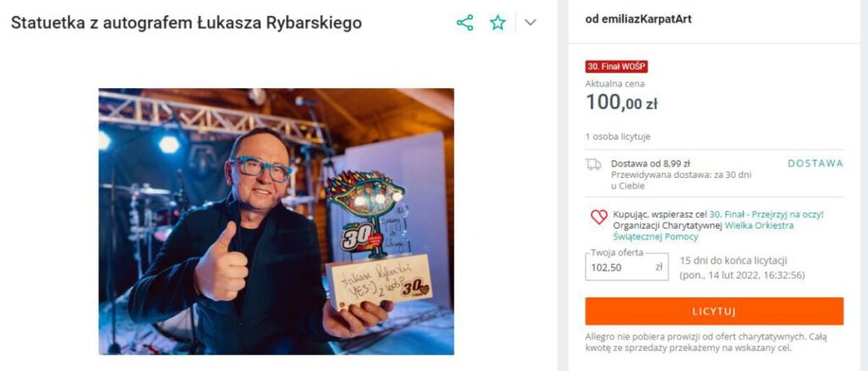Open the DOSTAWA delivery details link
The width and height of the screenshot is (868, 371).
[x=815, y=163]
